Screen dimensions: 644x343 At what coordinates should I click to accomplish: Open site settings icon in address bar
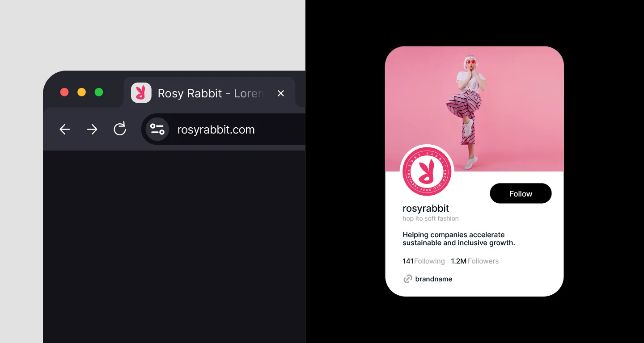tap(157, 130)
